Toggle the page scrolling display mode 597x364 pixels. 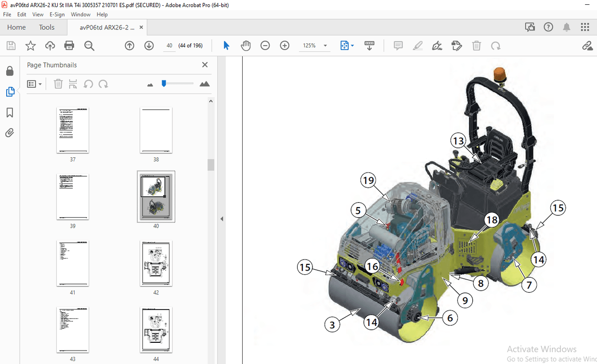(x=369, y=45)
